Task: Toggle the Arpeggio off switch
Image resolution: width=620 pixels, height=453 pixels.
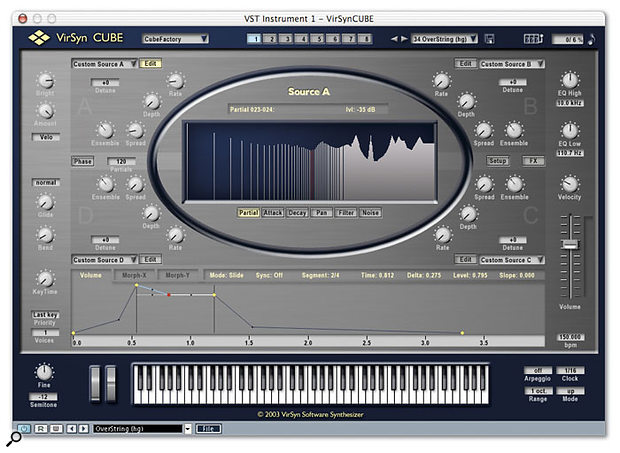Action: tap(538, 370)
